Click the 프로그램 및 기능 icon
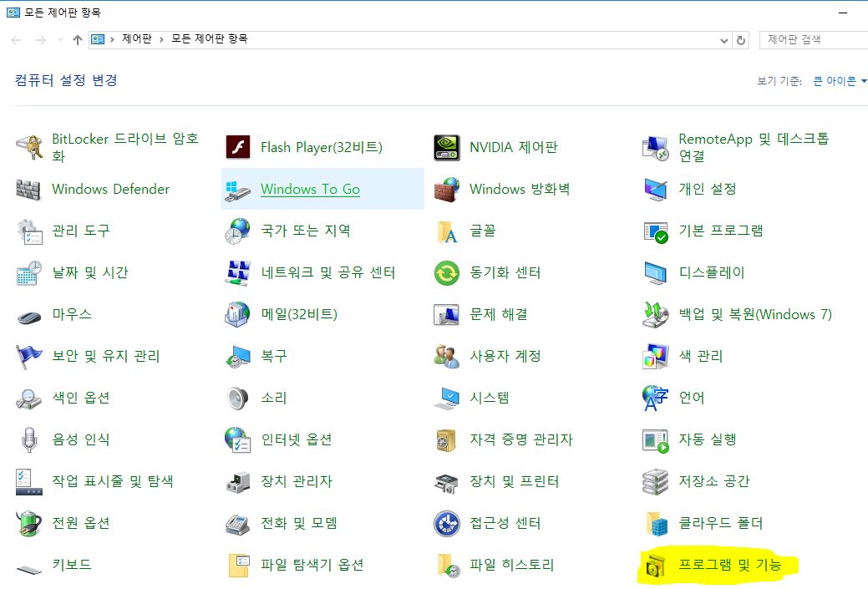This screenshot has width=868, height=589. (656, 566)
